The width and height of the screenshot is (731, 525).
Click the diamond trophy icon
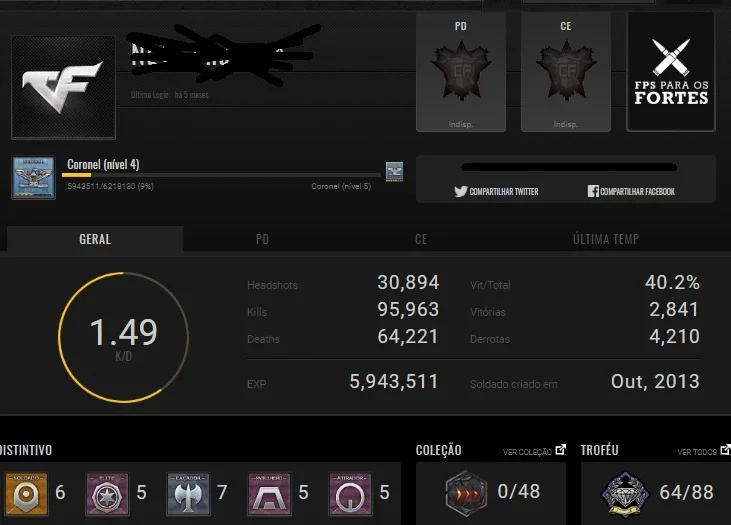coord(625,494)
